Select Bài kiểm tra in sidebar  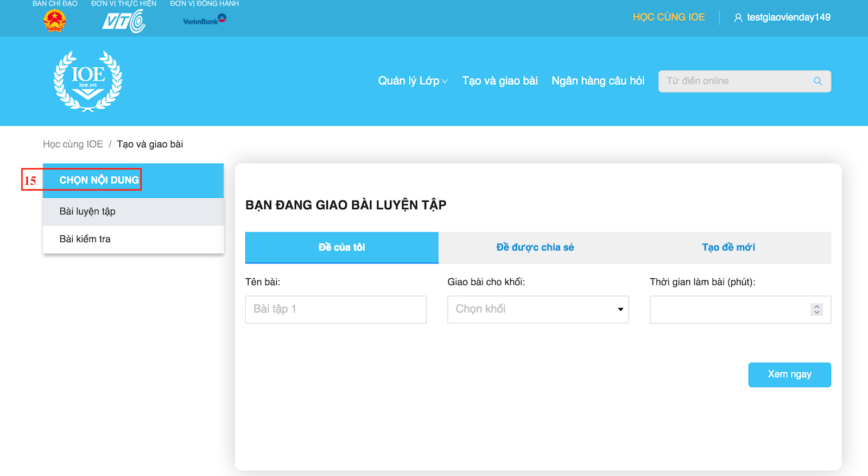(85, 239)
